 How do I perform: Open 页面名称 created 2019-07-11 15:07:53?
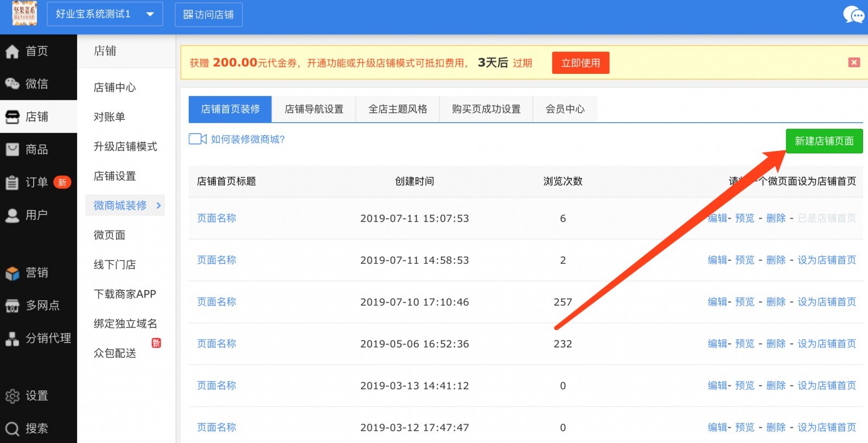click(216, 218)
